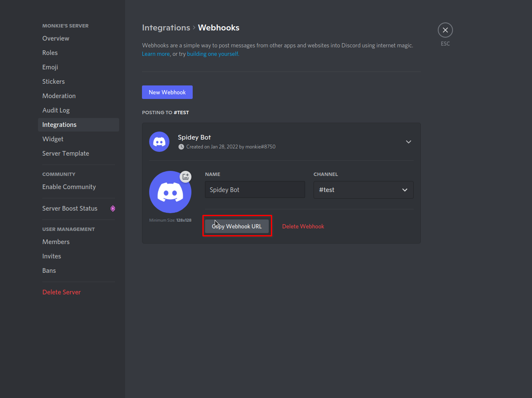This screenshot has height=398, width=532.
Task: Open the Invites page
Action: pyautogui.click(x=79, y=256)
